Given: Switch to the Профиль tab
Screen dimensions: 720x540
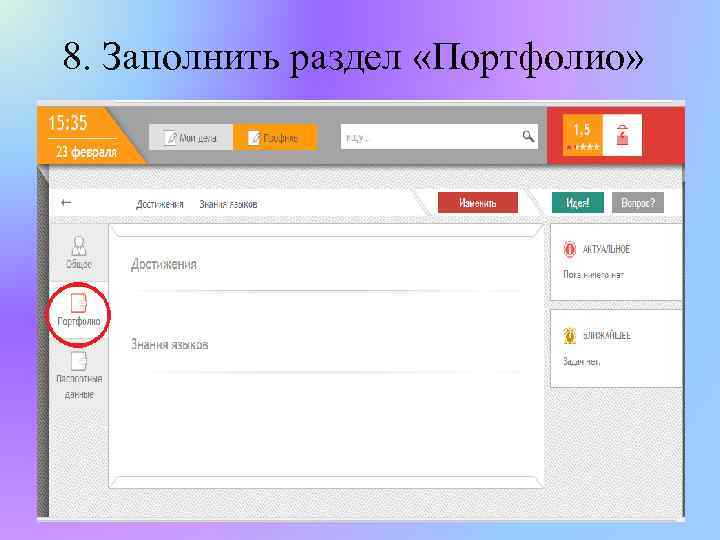Looking at the screenshot, I should coord(275,137).
